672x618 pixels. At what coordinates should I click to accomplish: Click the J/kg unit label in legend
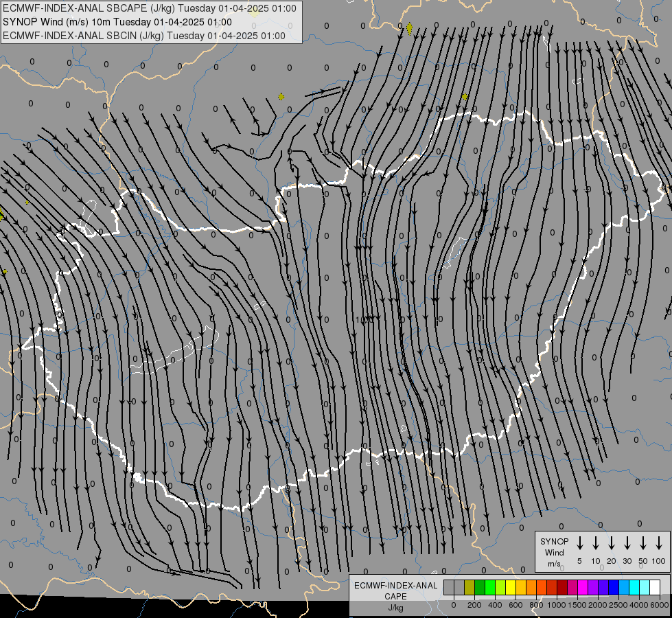click(x=395, y=608)
